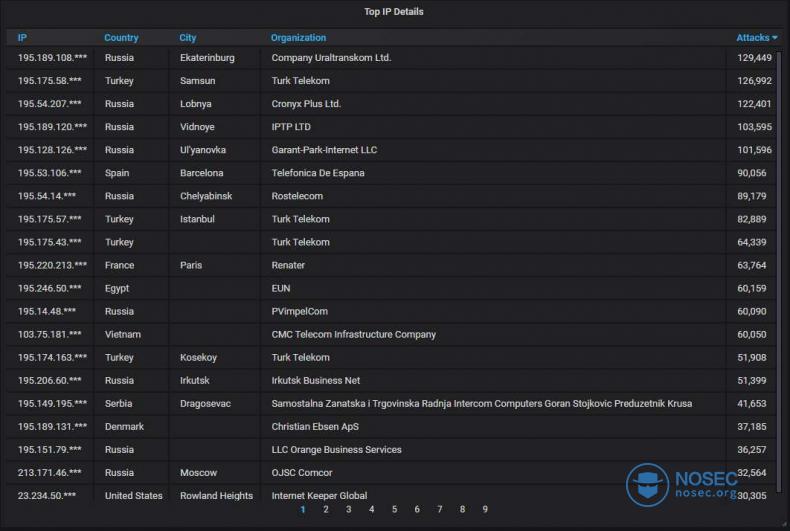
Task: Select IP cell 195.54.207.***
Action: (49, 104)
